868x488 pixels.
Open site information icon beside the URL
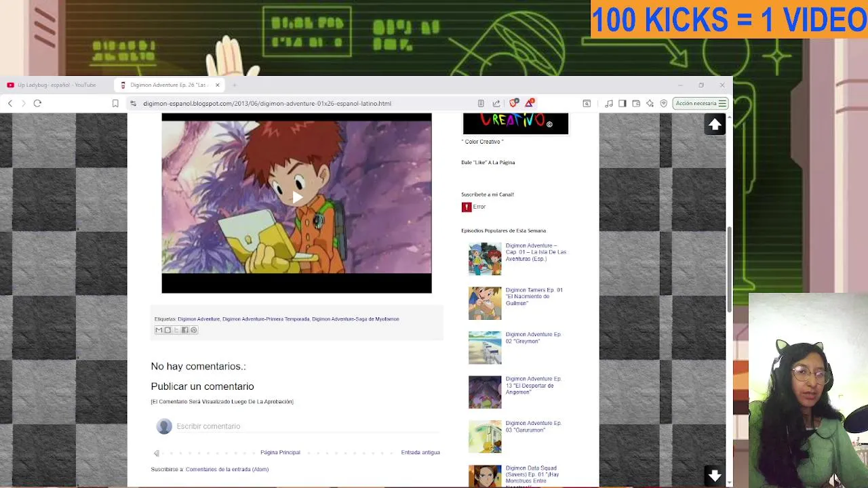(134, 103)
